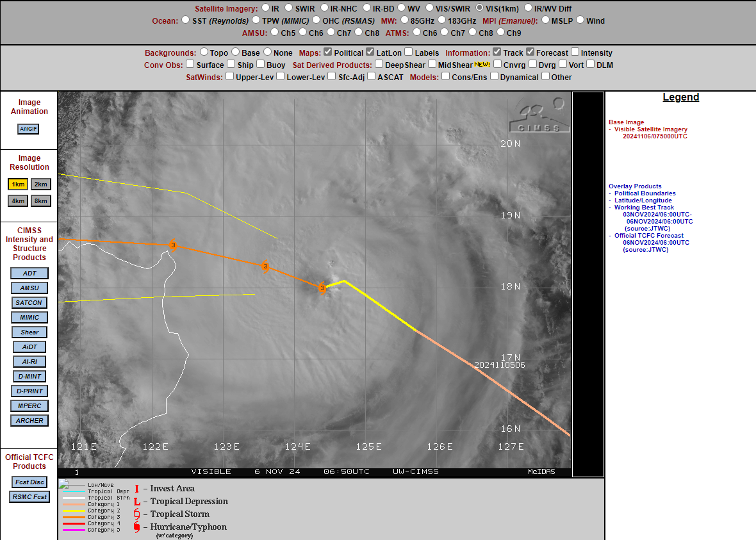The image size is (756, 540).
Task: Select ATMS Ch9 channel
Action: (500, 32)
